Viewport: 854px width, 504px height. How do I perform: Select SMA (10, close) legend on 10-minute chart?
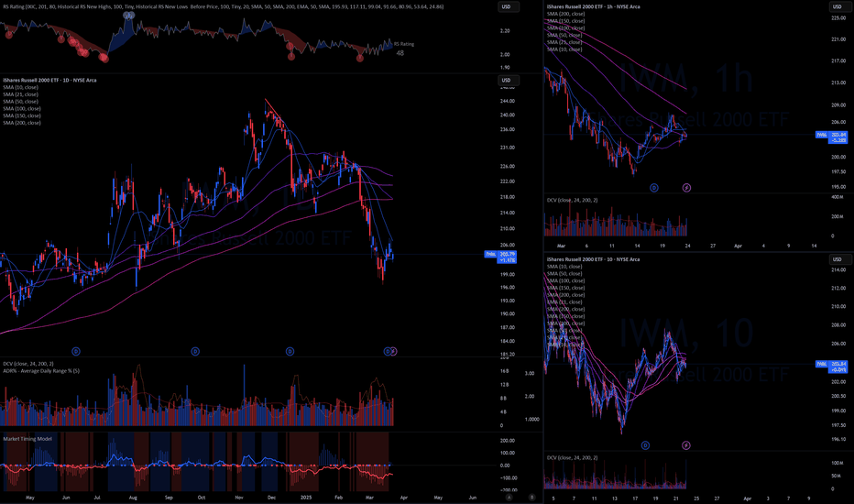564,267
